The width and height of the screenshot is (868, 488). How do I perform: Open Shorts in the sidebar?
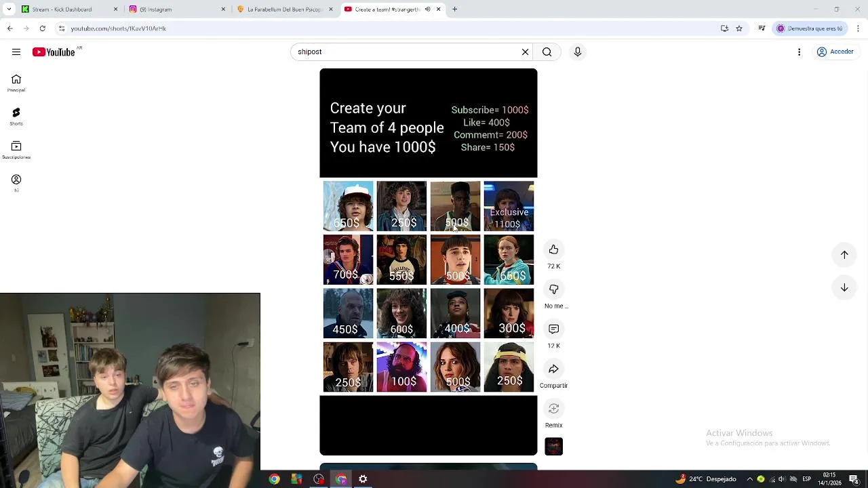click(x=16, y=117)
